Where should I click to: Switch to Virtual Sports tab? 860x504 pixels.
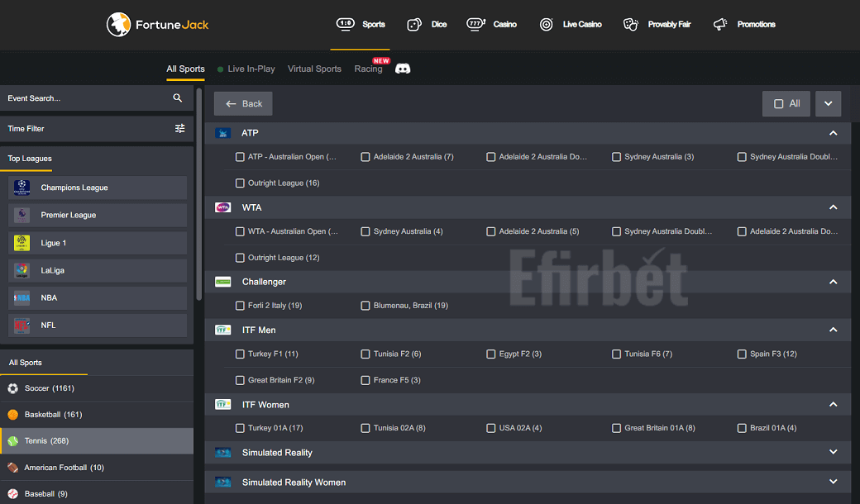click(x=314, y=69)
